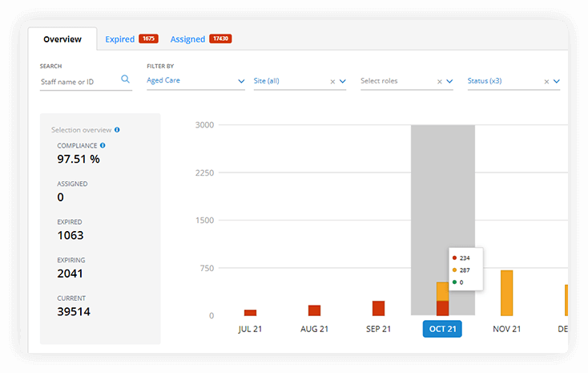
Task: Click the NOV 21 axis label
Action: [x=506, y=329]
